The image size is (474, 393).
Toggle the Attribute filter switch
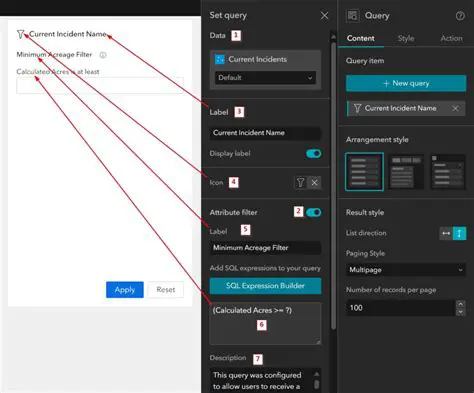click(313, 212)
